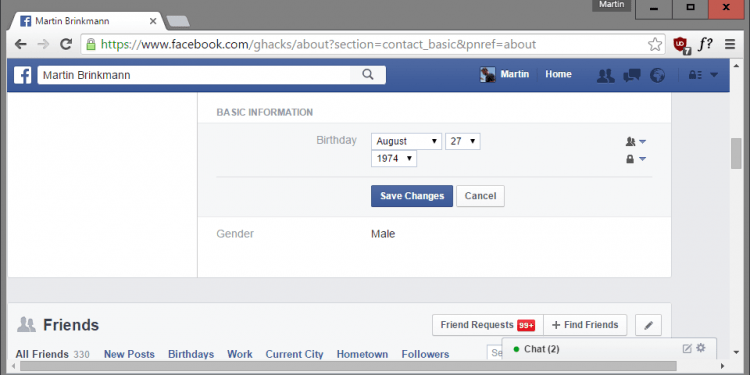Screen dimensions: 750x375
Task: Select the New Posts tab
Action: pos(129,354)
